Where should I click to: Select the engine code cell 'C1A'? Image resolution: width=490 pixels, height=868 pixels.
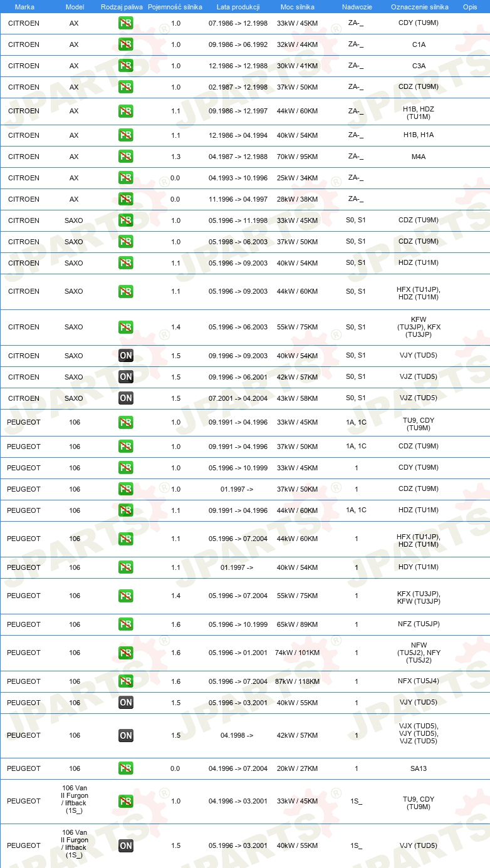(x=419, y=44)
